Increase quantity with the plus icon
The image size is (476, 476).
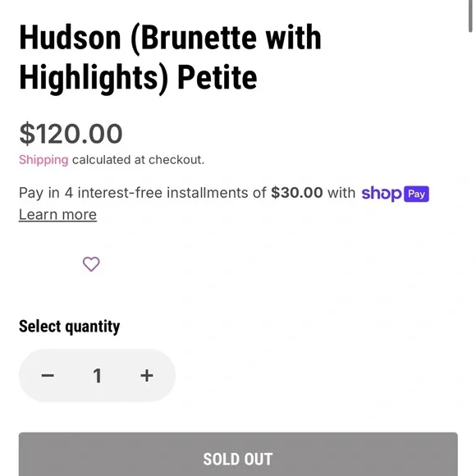[147, 376]
